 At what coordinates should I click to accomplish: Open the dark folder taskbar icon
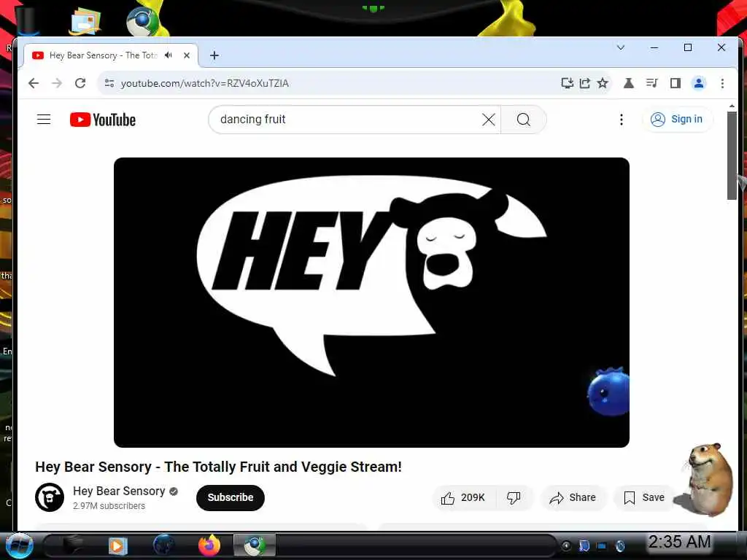[x=72, y=545]
